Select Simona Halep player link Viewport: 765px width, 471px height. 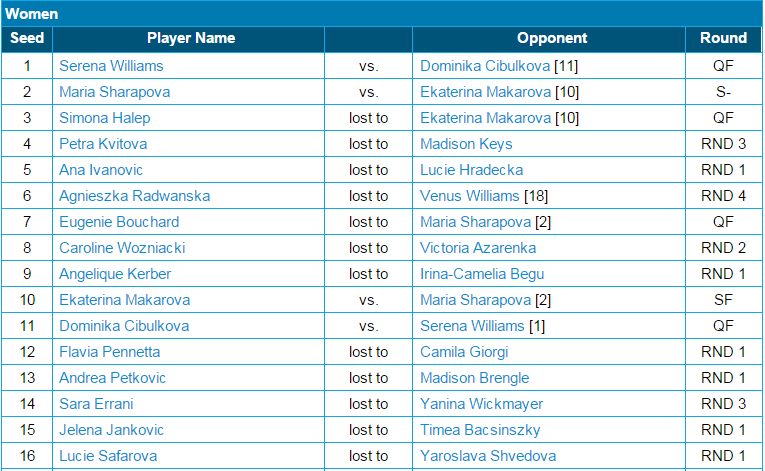(x=105, y=118)
